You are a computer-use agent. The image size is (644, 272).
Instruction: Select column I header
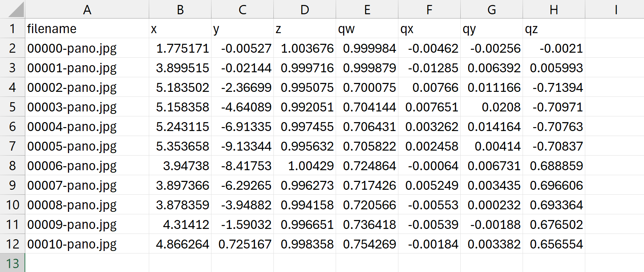(x=615, y=9)
